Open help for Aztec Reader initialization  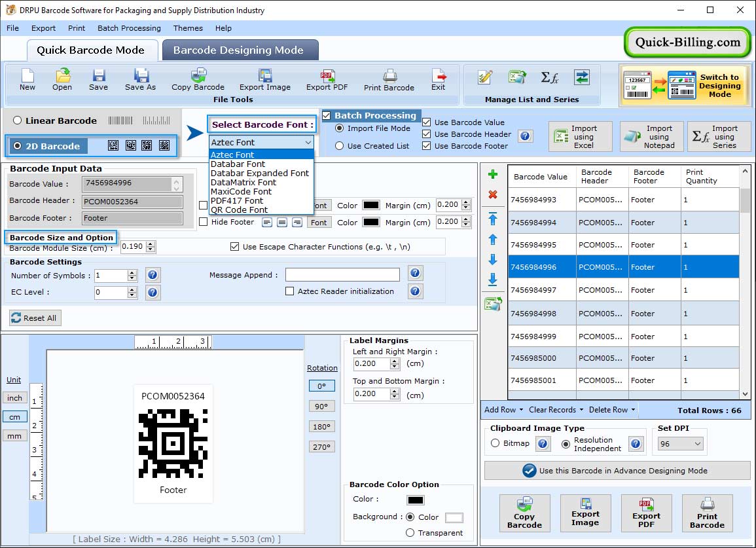(415, 291)
